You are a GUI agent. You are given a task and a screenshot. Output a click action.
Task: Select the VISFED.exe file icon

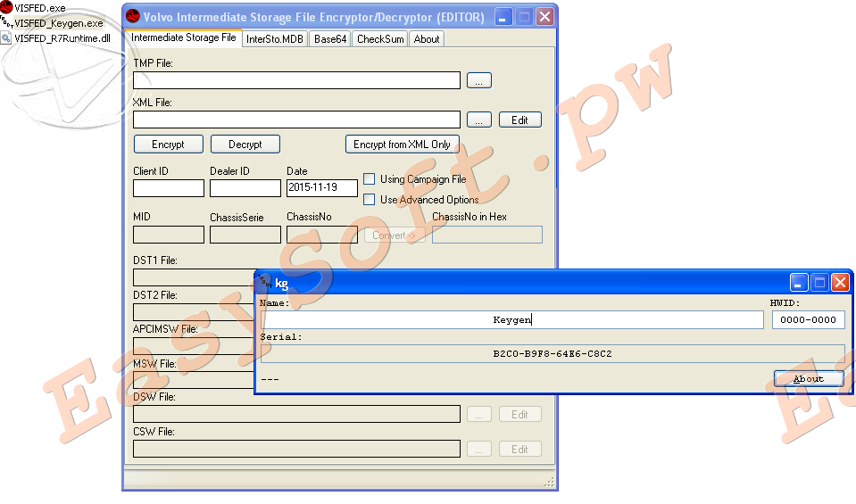coord(6,7)
